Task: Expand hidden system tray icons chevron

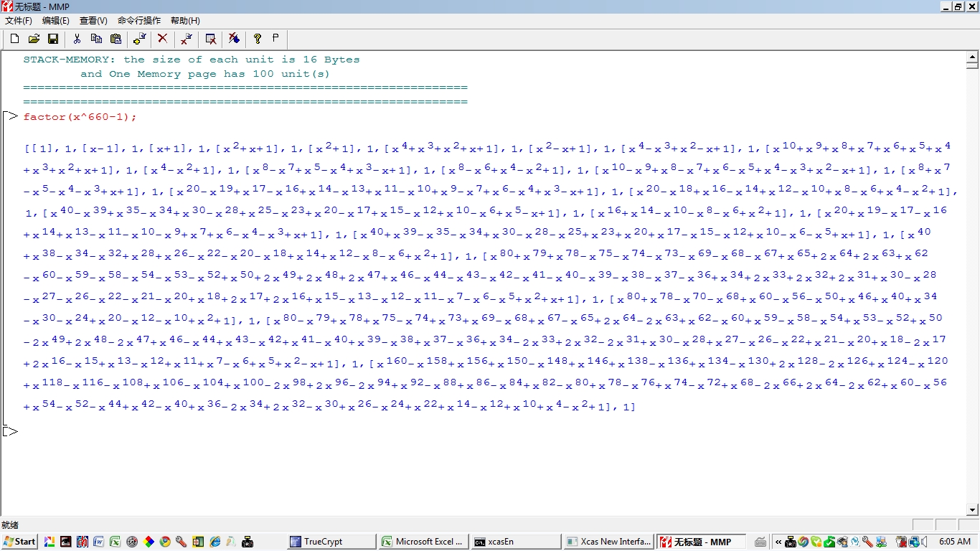Action: [x=778, y=542]
